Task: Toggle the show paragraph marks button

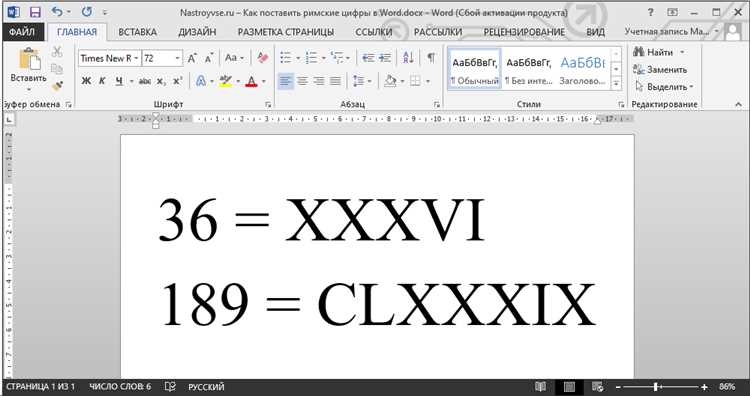Action: [431, 58]
